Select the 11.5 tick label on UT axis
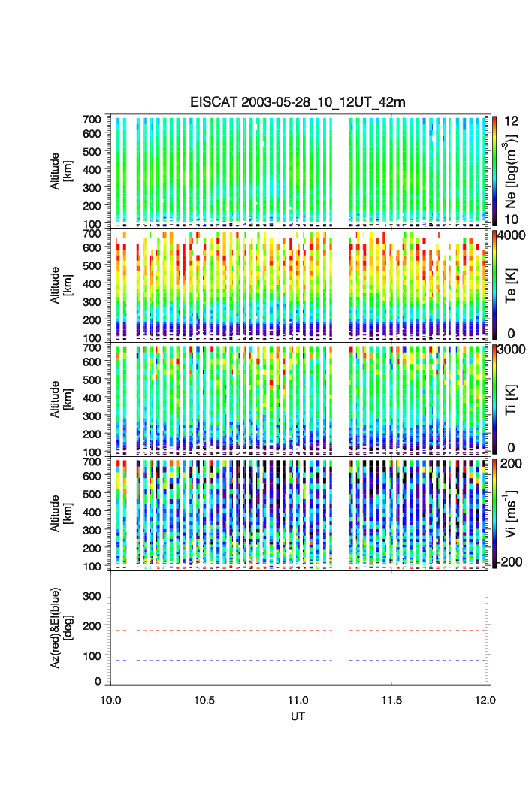This screenshot has width=532, height=799. tap(392, 700)
